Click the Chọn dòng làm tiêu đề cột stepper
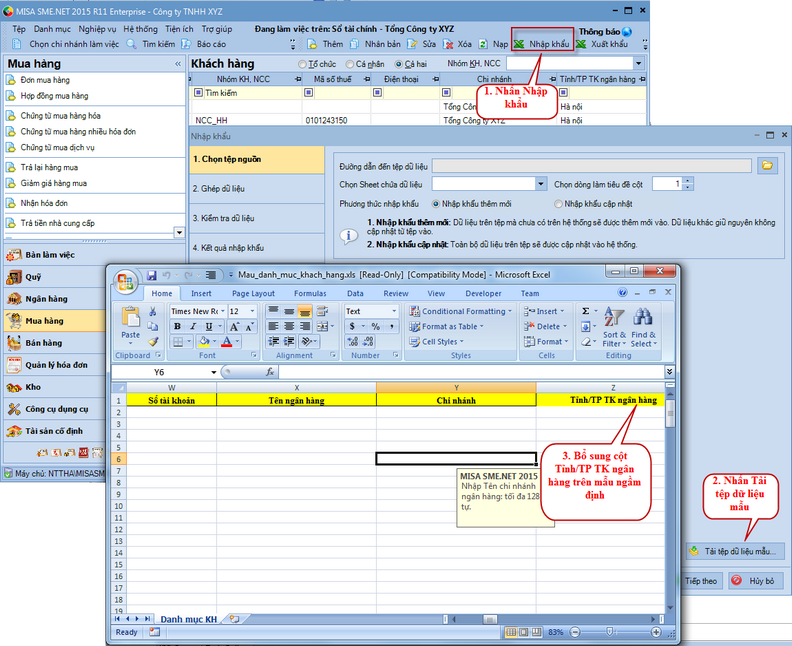This screenshot has height=646, width=792. [x=687, y=184]
